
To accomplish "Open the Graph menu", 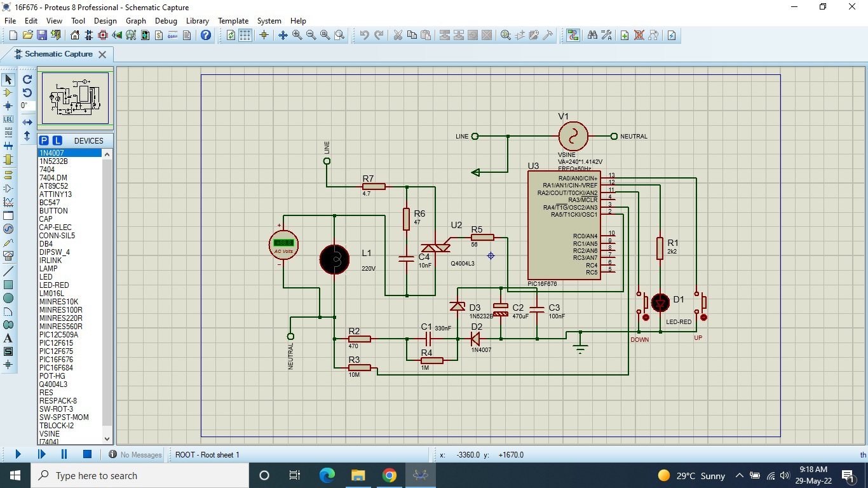I will pos(136,21).
